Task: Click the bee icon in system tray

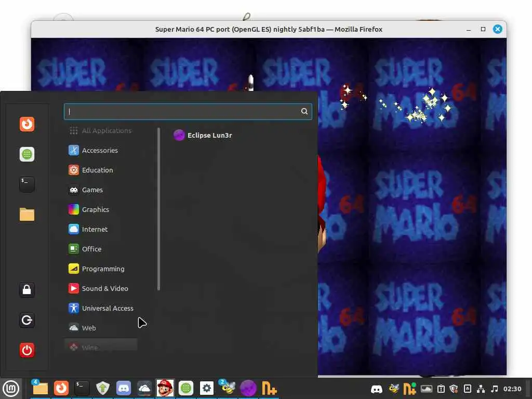Action: [x=394, y=389]
